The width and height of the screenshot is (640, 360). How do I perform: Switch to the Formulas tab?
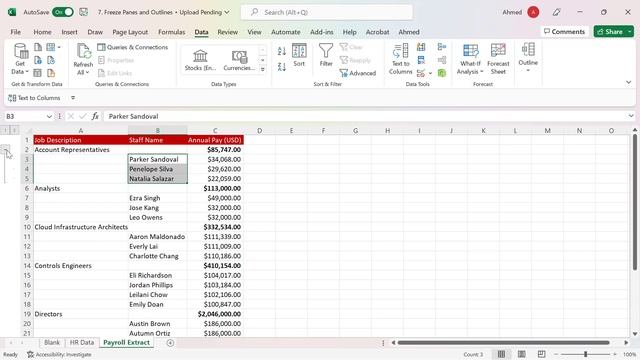(x=171, y=32)
